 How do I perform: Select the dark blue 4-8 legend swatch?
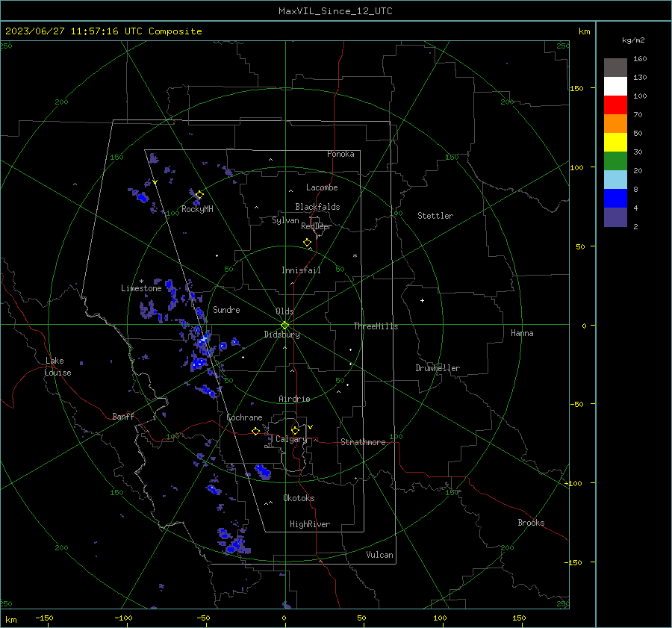[615, 199]
